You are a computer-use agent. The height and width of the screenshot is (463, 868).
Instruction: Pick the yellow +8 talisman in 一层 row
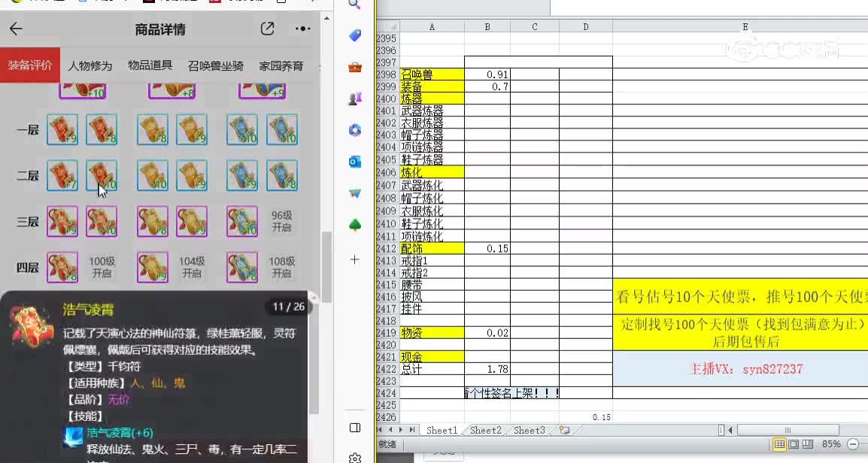[x=152, y=129]
